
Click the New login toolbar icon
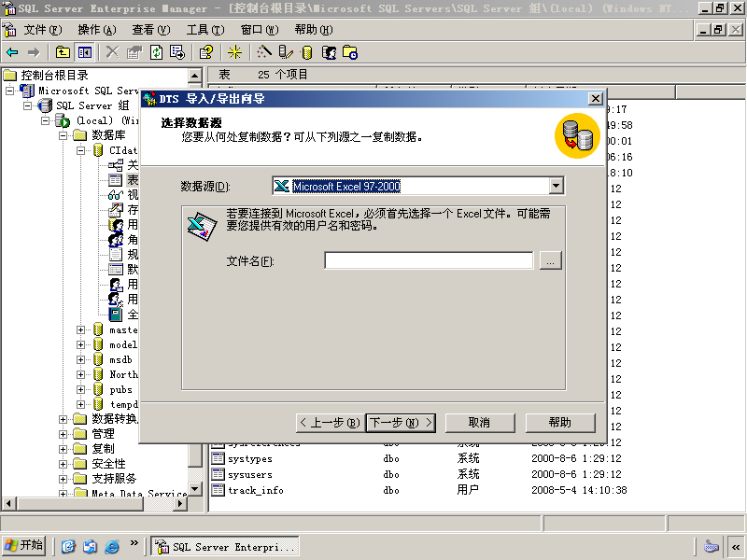(329, 52)
